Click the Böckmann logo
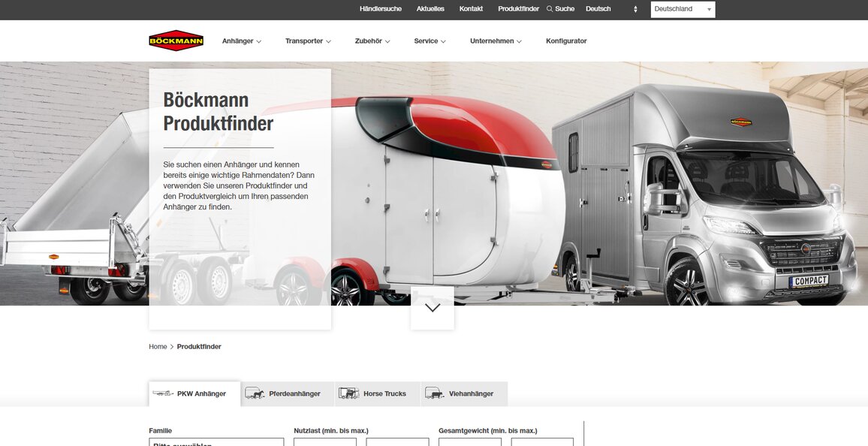The image size is (868, 446). [176, 41]
